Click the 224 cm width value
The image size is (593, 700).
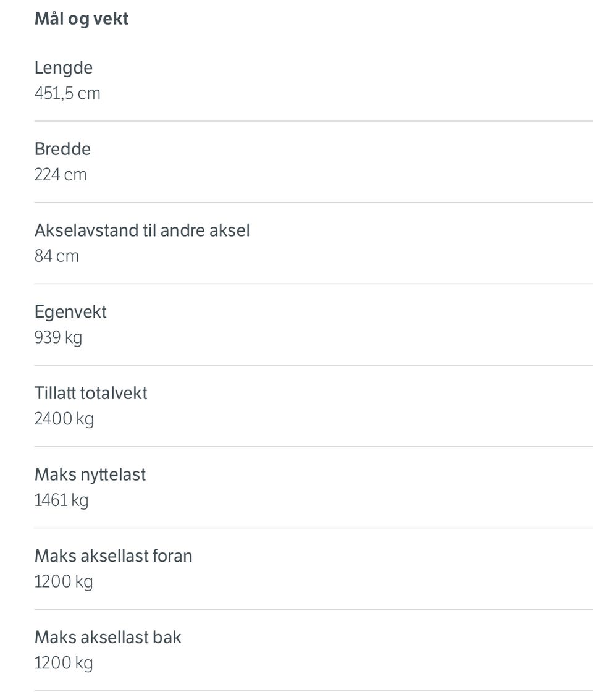coord(61,175)
